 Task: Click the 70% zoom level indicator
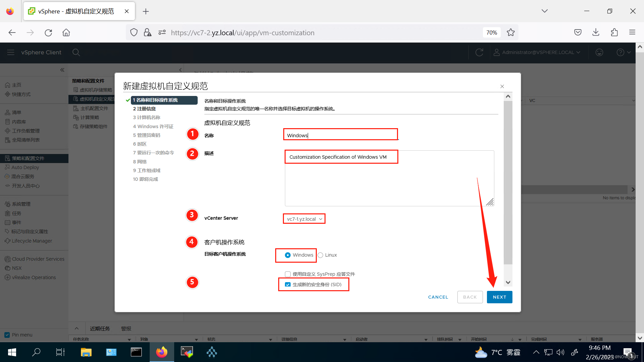[x=492, y=33]
